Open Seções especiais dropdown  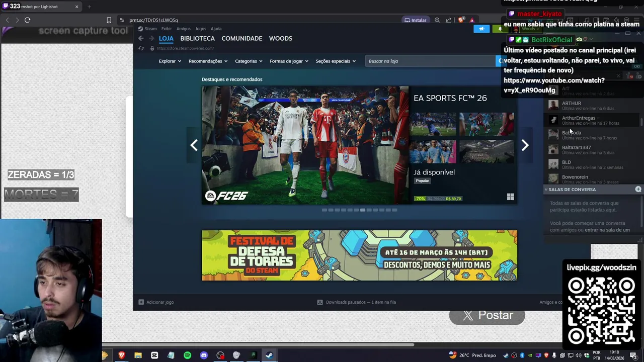(x=336, y=61)
